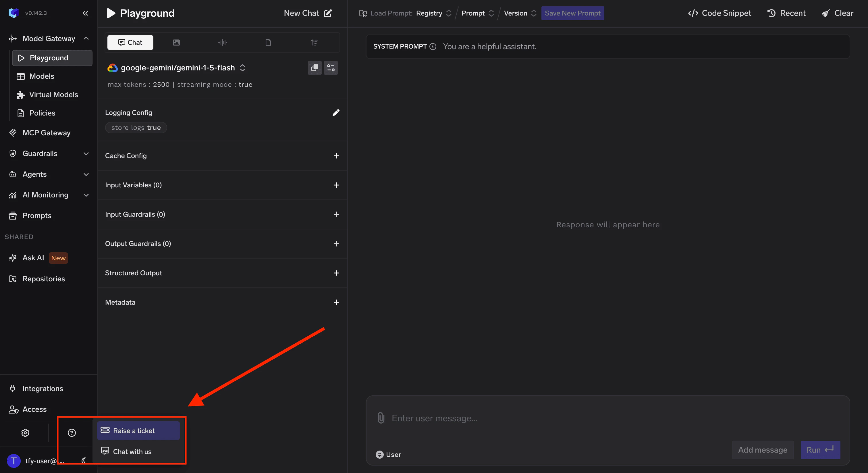The image size is (868, 473).
Task: Open model parameter settings sliders icon
Action: click(x=331, y=68)
